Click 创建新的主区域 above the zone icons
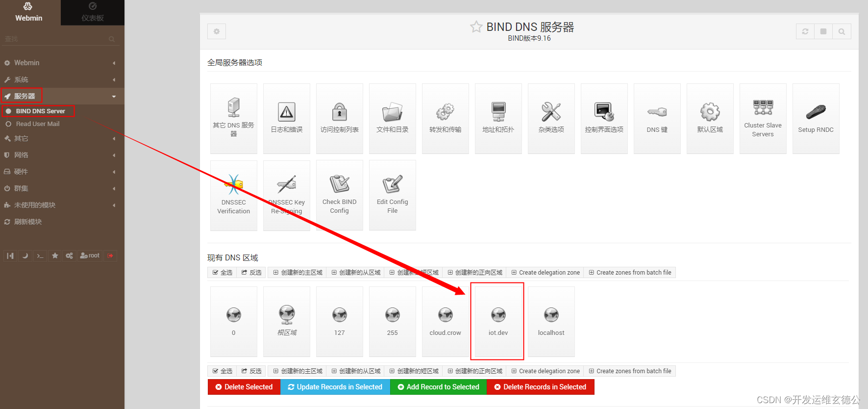Image resolution: width=868 pixels, height=409 pixels. tap(298, 272)
